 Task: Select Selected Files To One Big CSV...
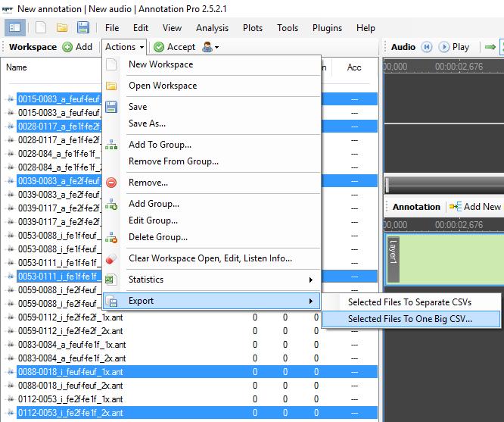click(411, 319)
